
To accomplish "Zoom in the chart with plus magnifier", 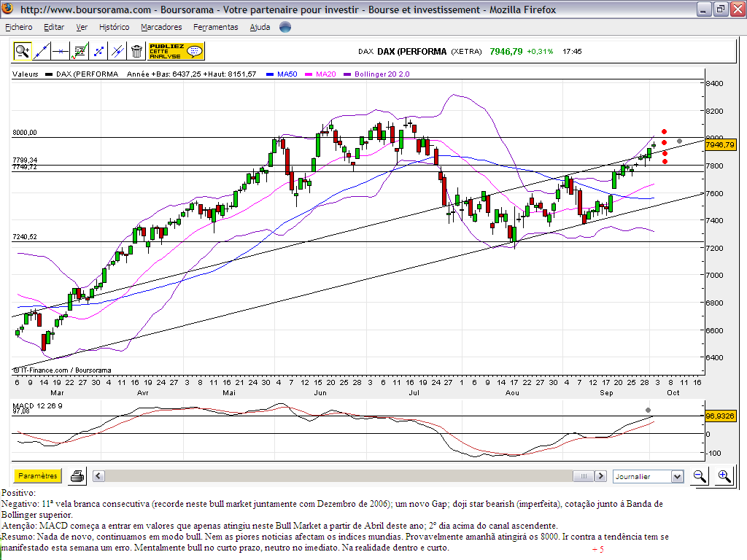I will click(724, 476).
